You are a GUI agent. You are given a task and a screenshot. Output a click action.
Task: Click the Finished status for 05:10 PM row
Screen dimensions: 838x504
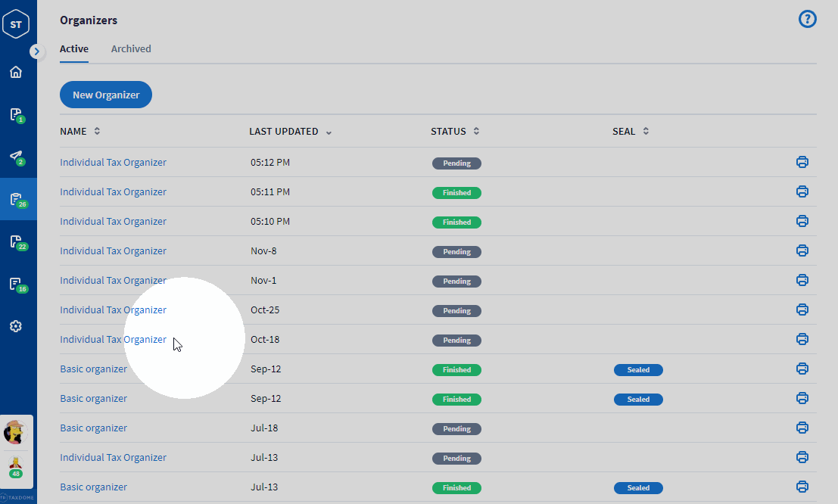pos(456,222)
